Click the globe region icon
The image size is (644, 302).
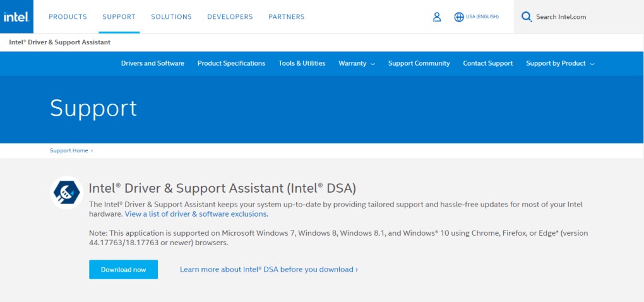pyautogui.click(x=459, y=17)
